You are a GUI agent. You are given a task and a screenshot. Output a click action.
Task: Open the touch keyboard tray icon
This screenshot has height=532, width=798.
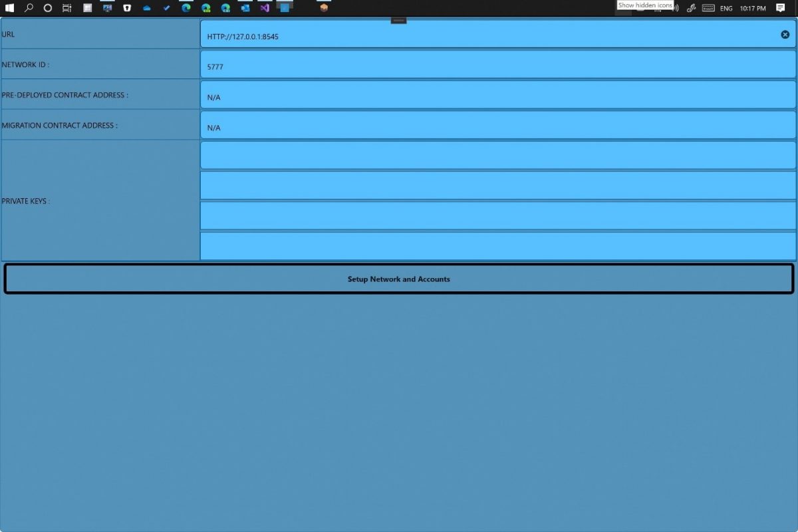[x=708, y=8]
